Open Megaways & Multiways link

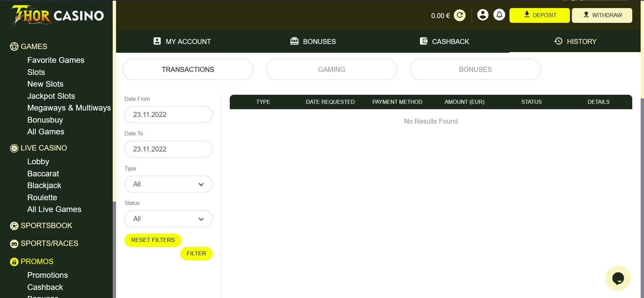click(x=69, y=108)
